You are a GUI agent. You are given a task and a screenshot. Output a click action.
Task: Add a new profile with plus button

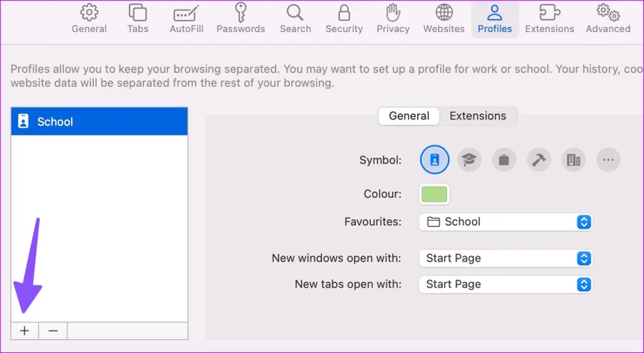25,331
